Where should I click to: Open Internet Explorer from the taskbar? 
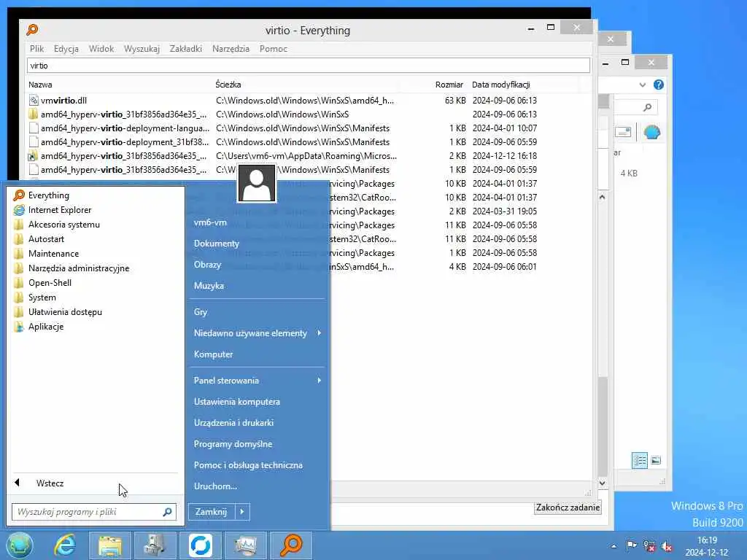click(x=65, y=545)
